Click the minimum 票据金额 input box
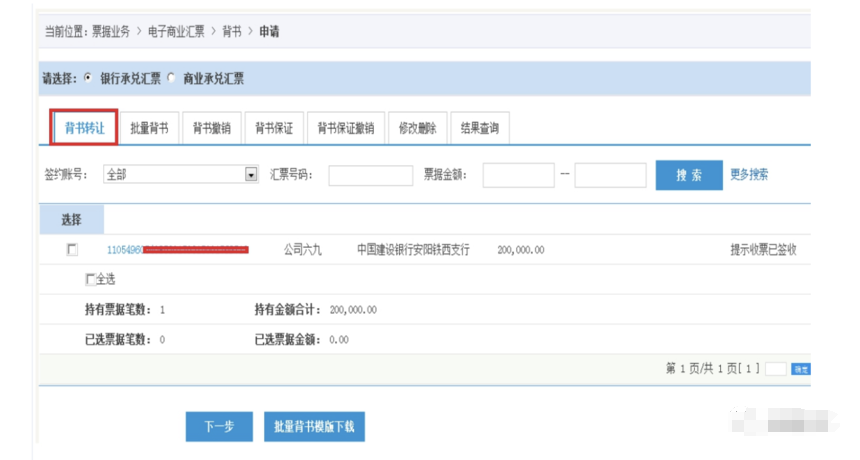860x460 pixels. [x=518, y=176]
